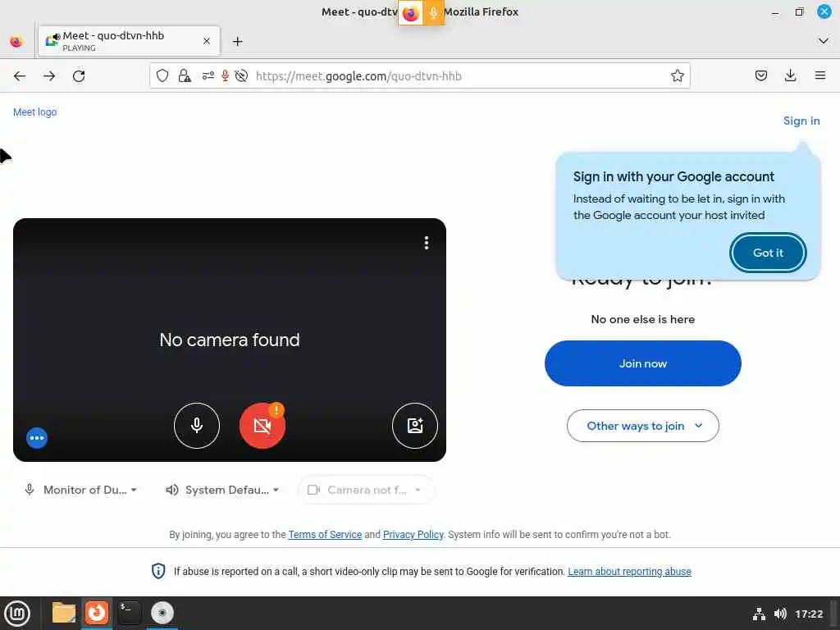Open Linux Mint start menu
The height and width of the screenshot is (630, 840).
pyautogui.click(x=17, y=614)
